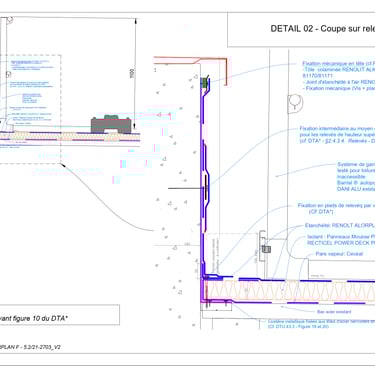Select the 'vant figure 10 du DTA*' caption
The width and height of the screenshot is (375, 366).
tap(34, 318)
